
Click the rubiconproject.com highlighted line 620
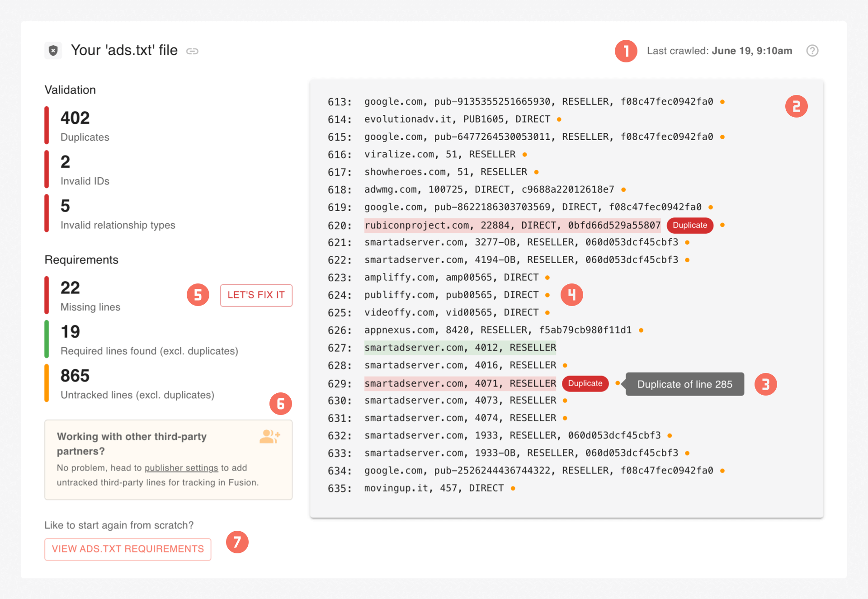pyautogui.click(x=513, y=225)
